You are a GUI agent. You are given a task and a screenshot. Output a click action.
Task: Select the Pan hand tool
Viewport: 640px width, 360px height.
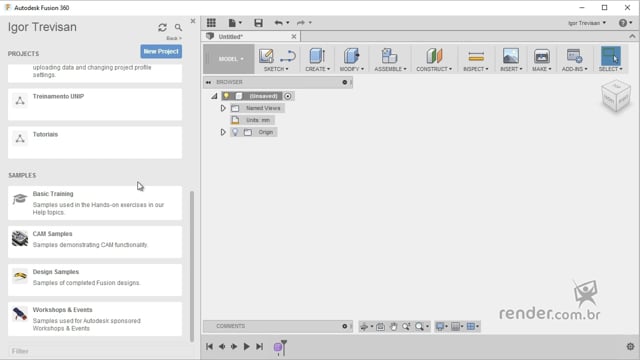pyautogui.click(x=393, y=326)
